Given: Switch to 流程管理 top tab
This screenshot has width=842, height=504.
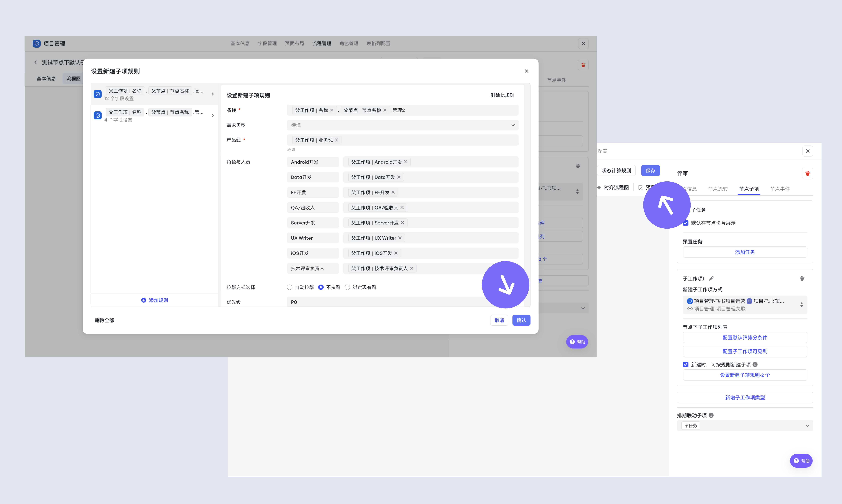Looking at the screenshot, I should pos(321,44).
